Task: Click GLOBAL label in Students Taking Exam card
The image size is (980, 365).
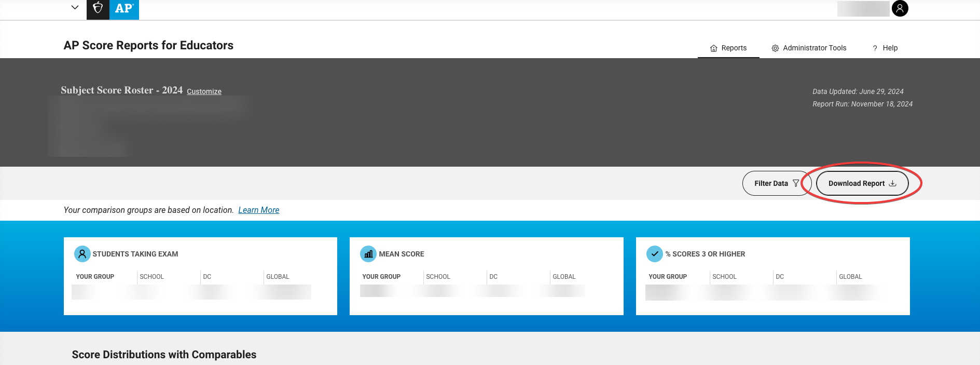Action: [278, 277]
